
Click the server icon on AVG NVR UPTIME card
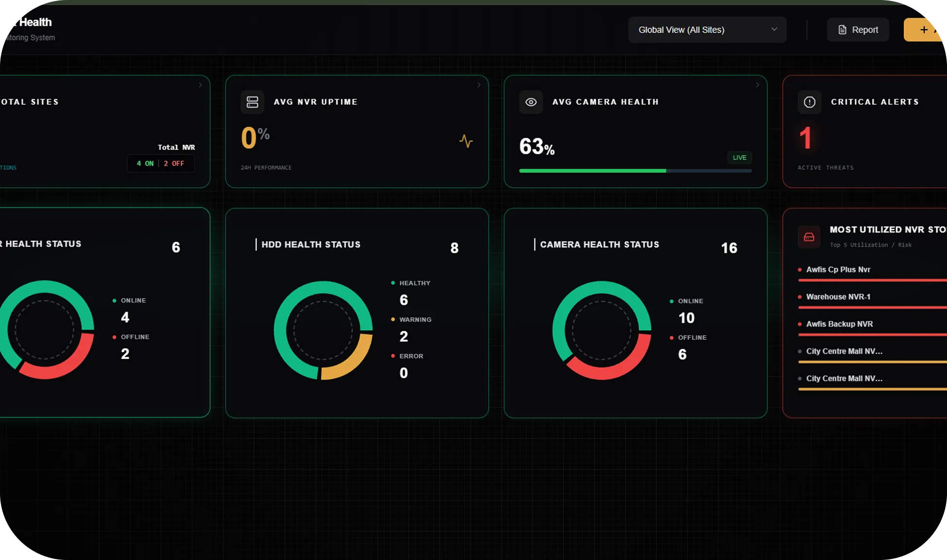coord(252,102)
